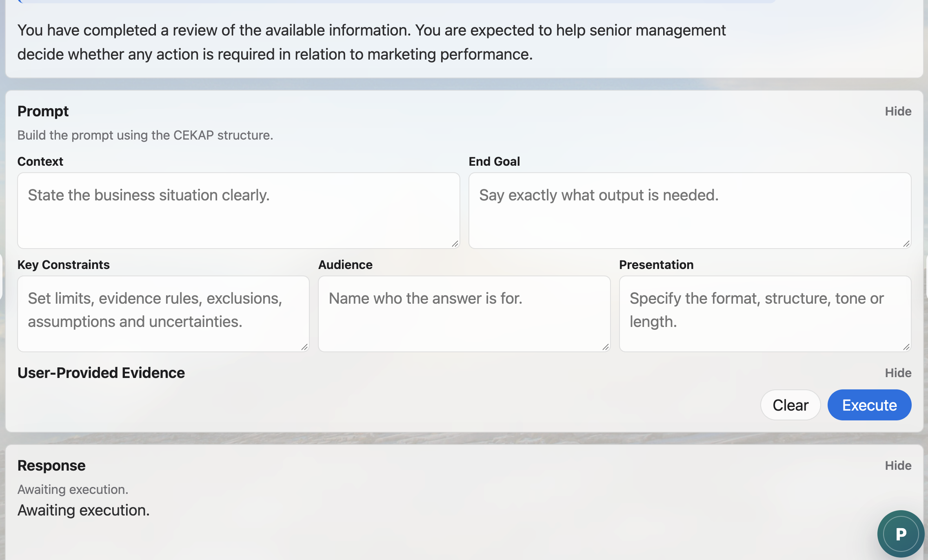Click the Clear button

click(x=790, y=405)
